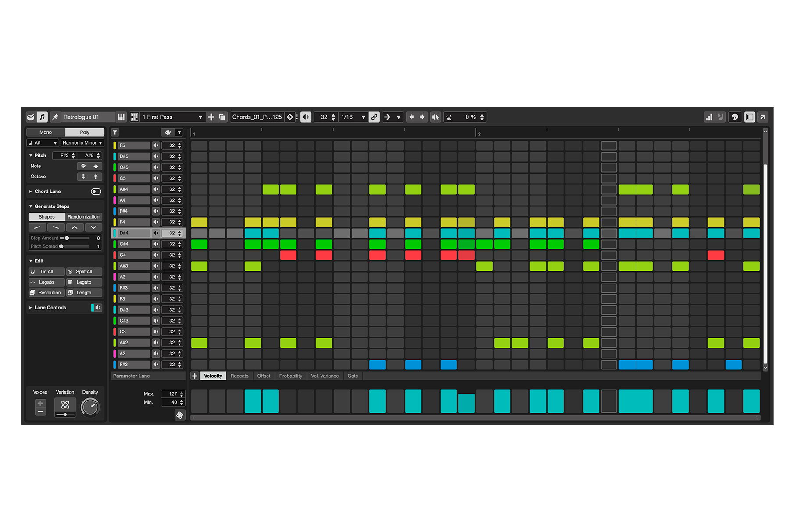Mute the C4 lane speaker
Viewport: 793px width, 532px height.
click(x=156, y=255)
